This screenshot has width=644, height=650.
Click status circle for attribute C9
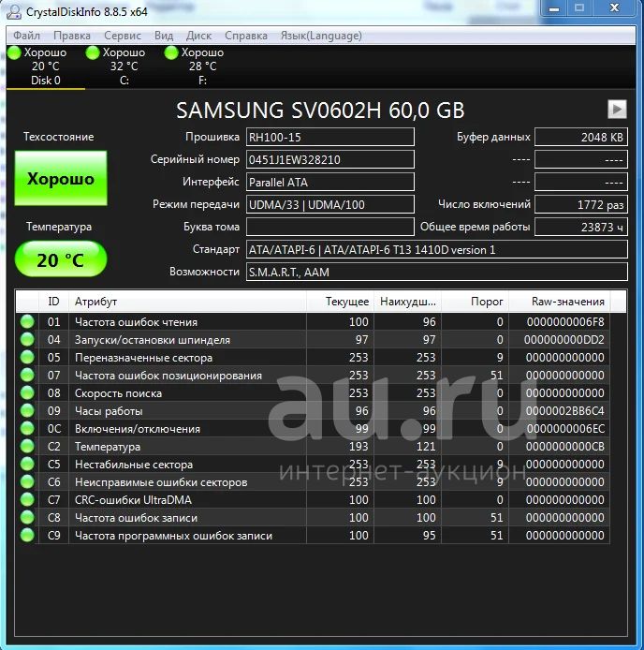point(27,536)
